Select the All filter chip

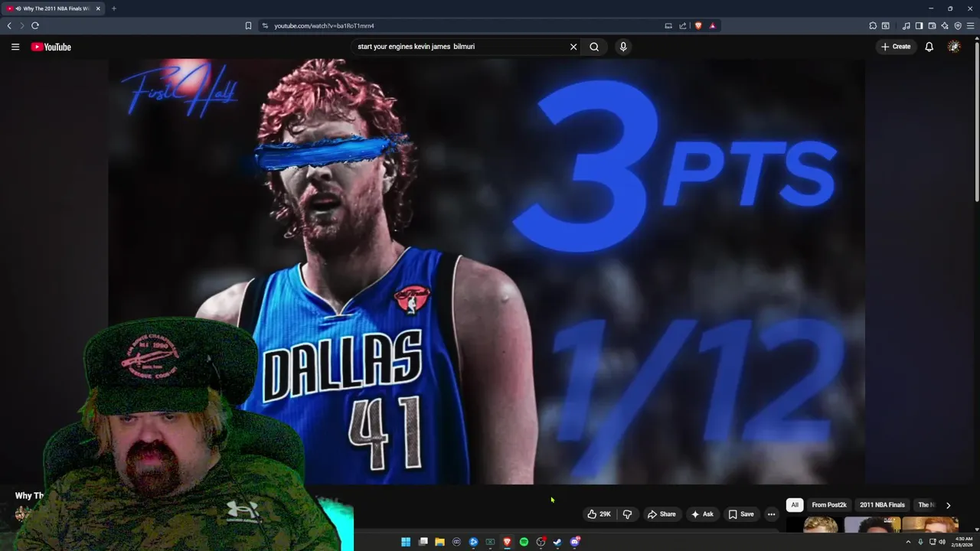[x=795, y=505]
